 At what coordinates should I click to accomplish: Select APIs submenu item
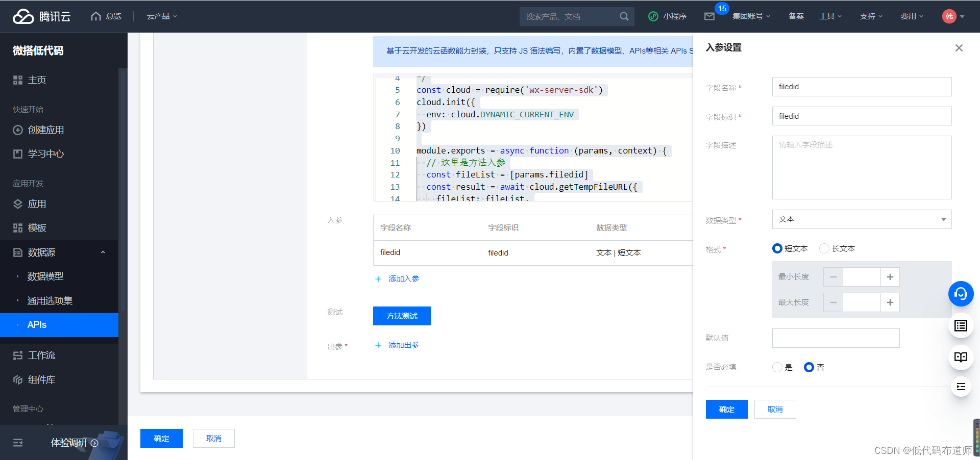(59, 325)
